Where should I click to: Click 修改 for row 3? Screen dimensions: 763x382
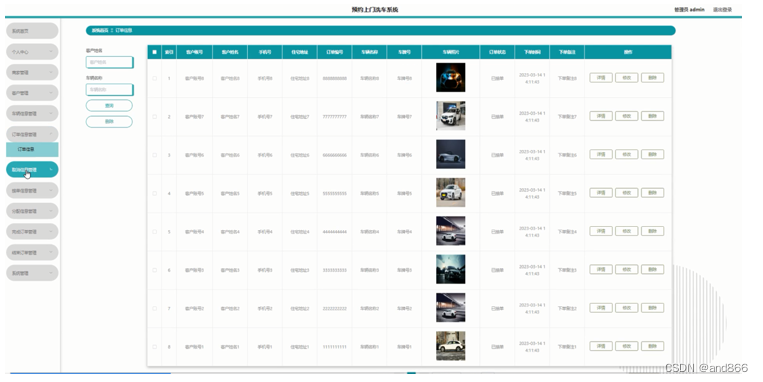click(627, 154)
